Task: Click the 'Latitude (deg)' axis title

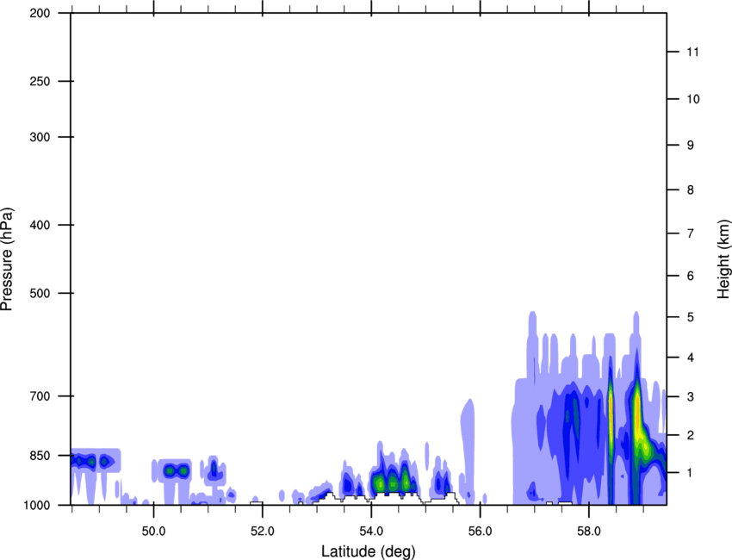Action: point(368,551)
